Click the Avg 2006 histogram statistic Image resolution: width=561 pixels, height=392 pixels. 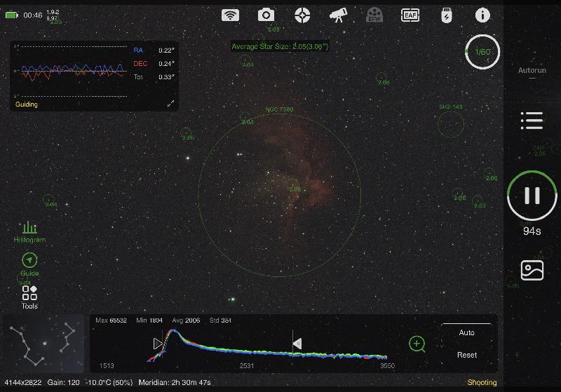tap(186, 320)
